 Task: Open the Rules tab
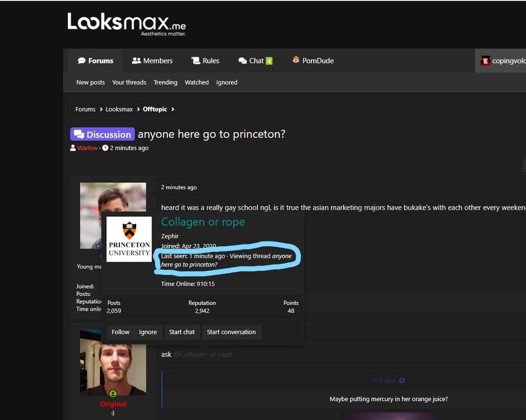point(205,61)
